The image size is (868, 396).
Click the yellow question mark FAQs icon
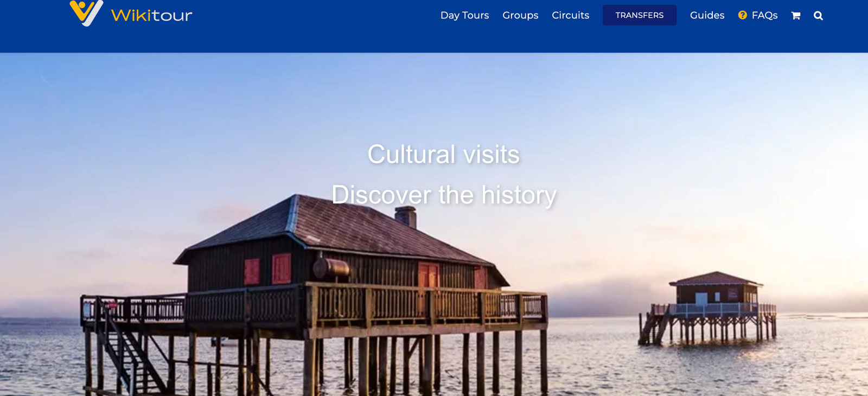pyautogui.click(x=743, y=15)
